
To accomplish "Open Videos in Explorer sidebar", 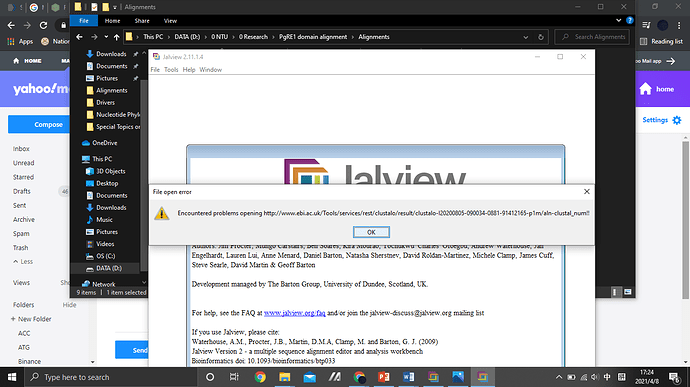I will 105,243.
